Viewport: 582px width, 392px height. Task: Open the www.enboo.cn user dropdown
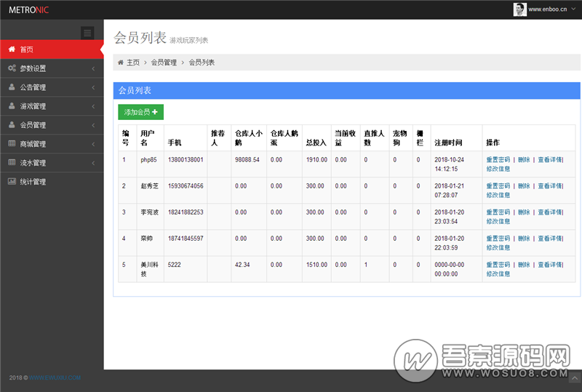[548, 9]
